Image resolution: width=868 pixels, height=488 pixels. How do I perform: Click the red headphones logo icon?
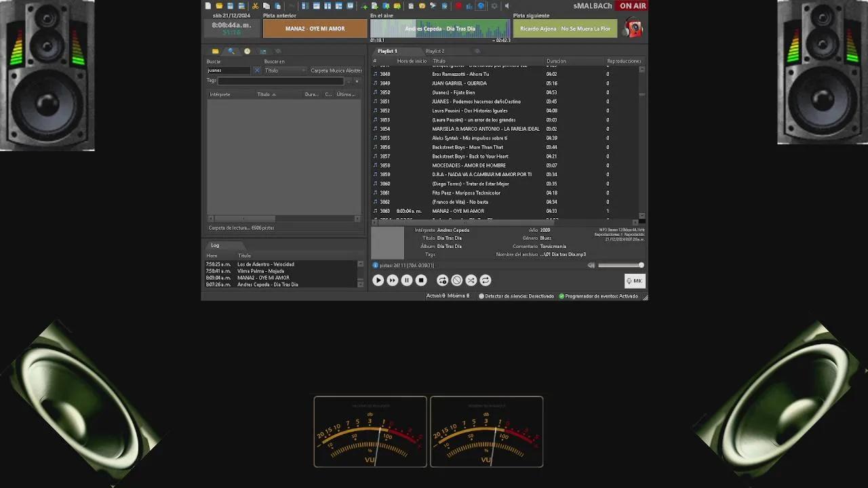tap(633, 28)
